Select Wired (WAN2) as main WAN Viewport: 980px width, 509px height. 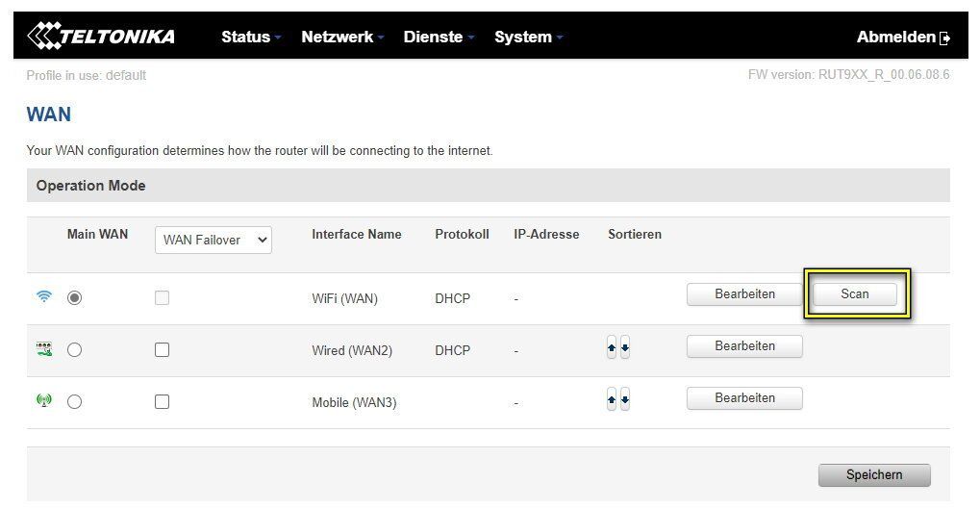74,350
